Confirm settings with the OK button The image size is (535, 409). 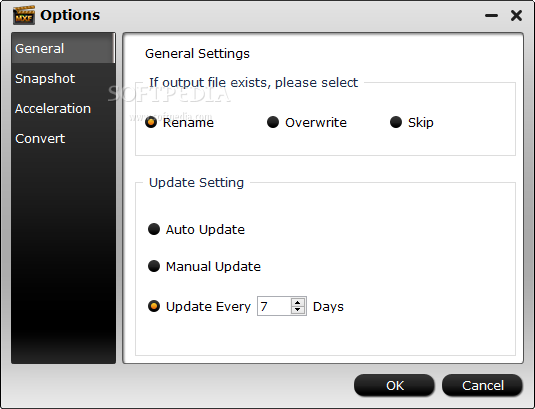coord(394,385)
